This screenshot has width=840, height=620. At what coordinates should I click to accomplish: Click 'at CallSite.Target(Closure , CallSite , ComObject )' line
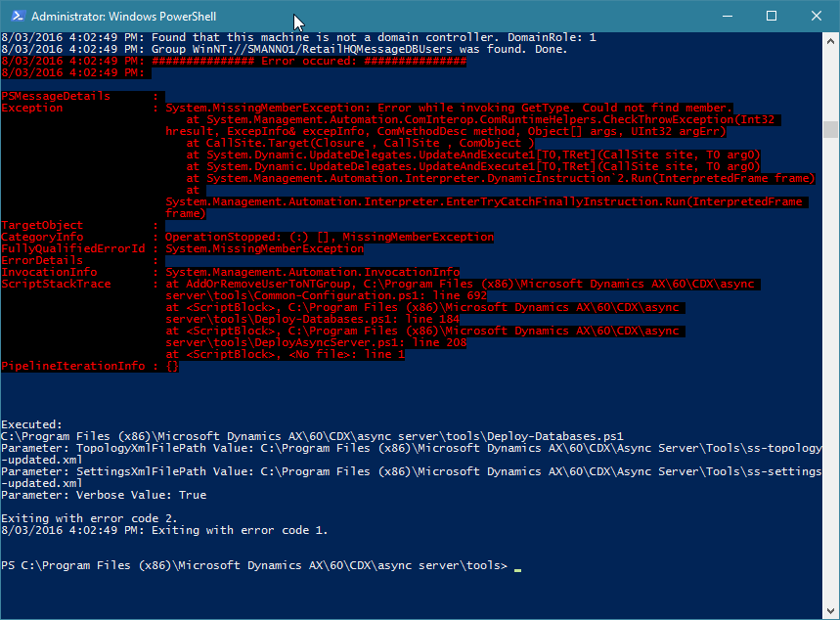[x=360, y=144]
